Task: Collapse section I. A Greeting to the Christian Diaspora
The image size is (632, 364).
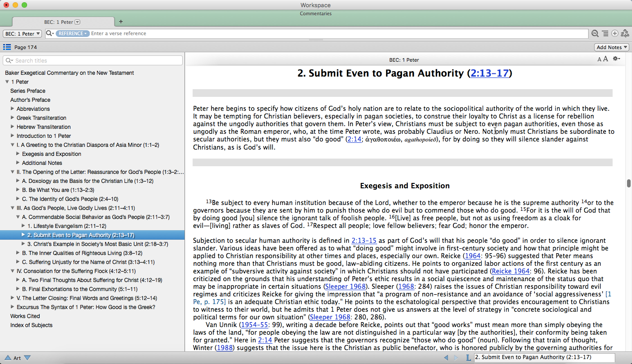Action: tap(13, 145)
